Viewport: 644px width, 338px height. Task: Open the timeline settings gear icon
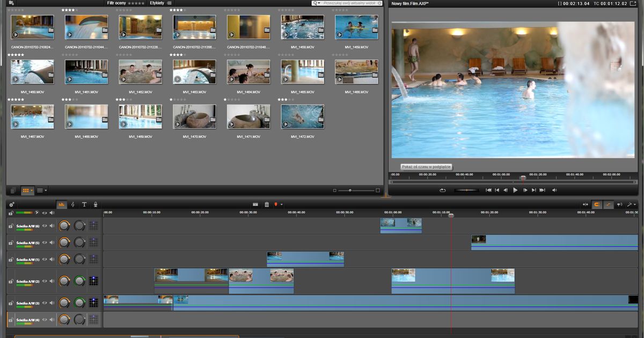[x=12, y=204]
